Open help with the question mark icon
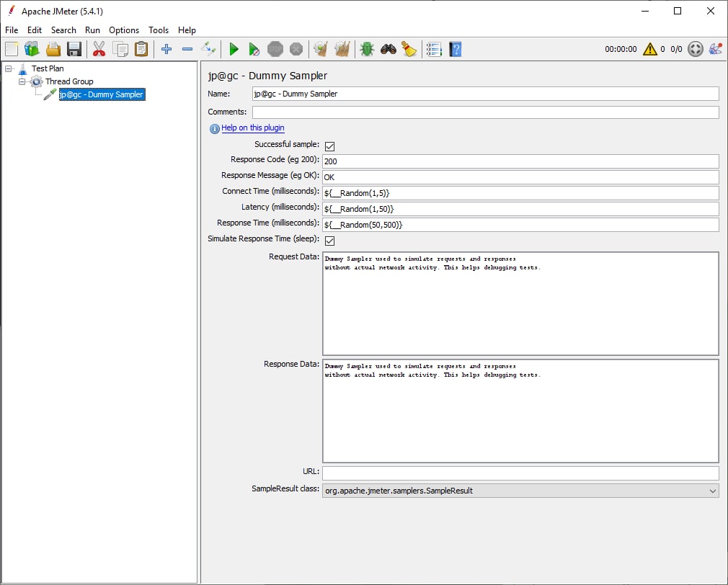728x585 pixels. (x=456, y=49)
